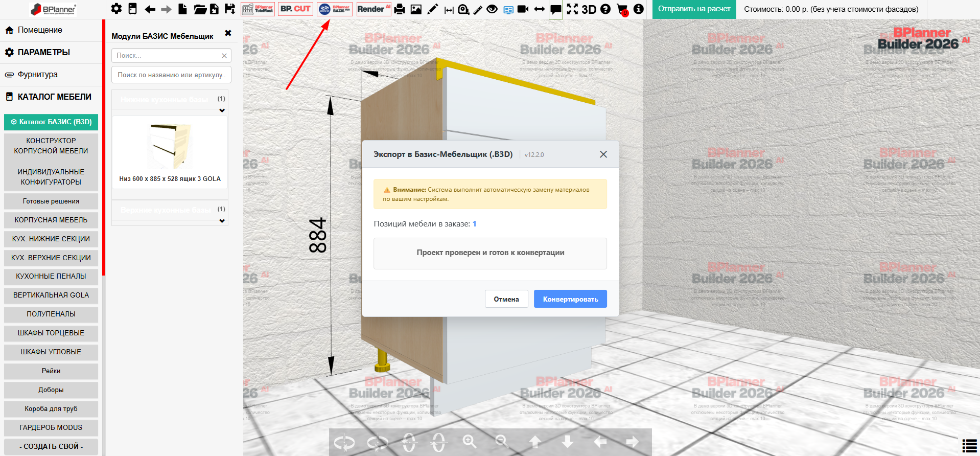
Task: Click the horizontal rotate icon with left-pointing arrow
Action: click(x=344, y=442)
